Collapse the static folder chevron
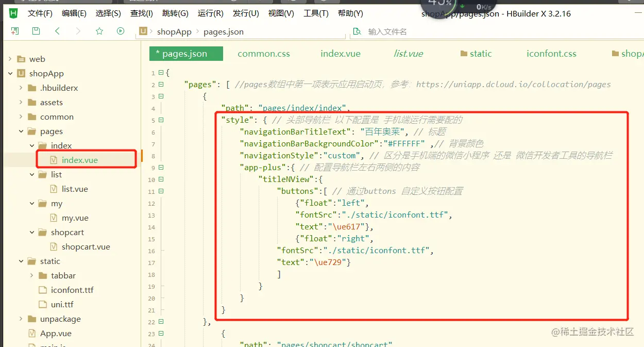 [x=21, y=261]
